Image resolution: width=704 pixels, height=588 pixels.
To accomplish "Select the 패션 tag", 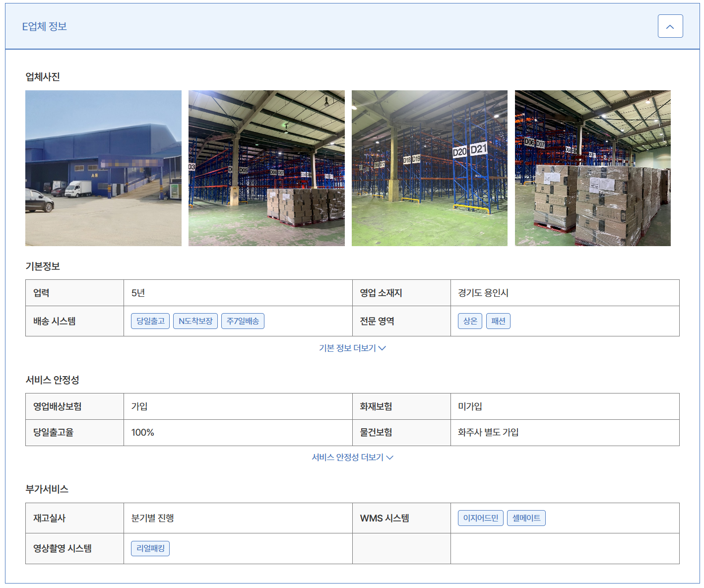I will [x=498, y=321].
